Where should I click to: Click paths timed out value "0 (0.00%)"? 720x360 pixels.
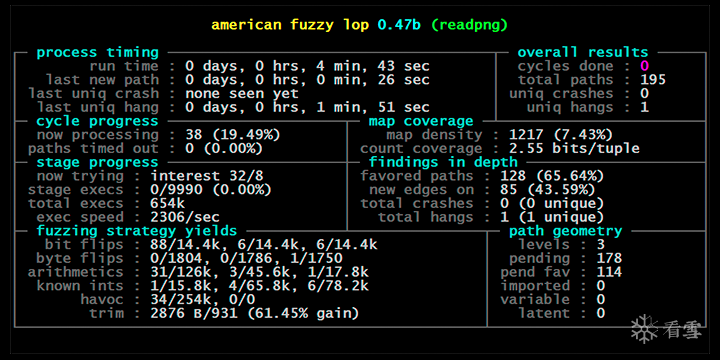coord(224,149)
